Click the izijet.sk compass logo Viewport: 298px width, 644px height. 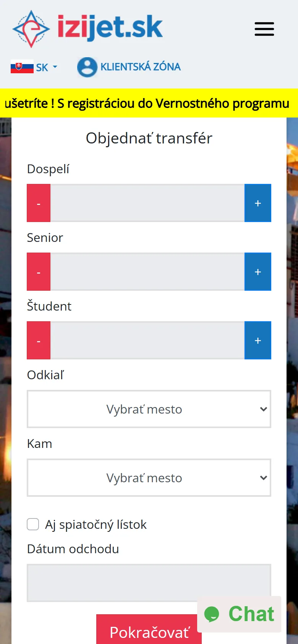click(x=31, y=29)
